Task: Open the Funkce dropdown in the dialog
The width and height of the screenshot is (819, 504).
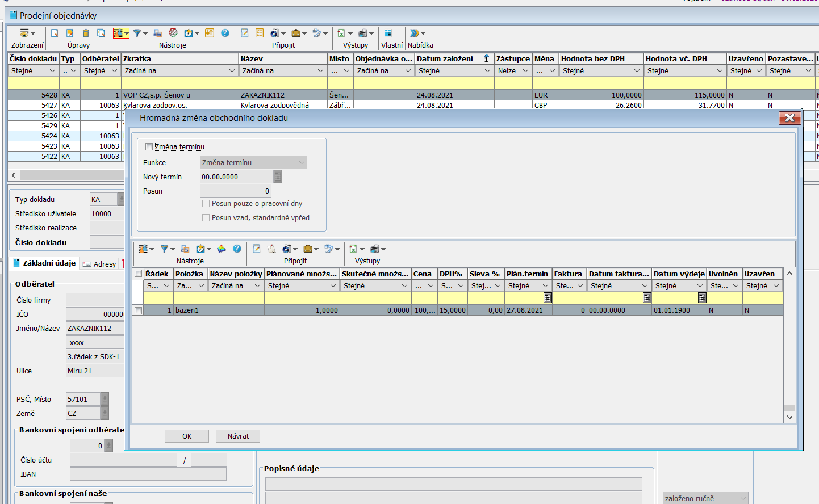Action: click(x=253, y=163)
